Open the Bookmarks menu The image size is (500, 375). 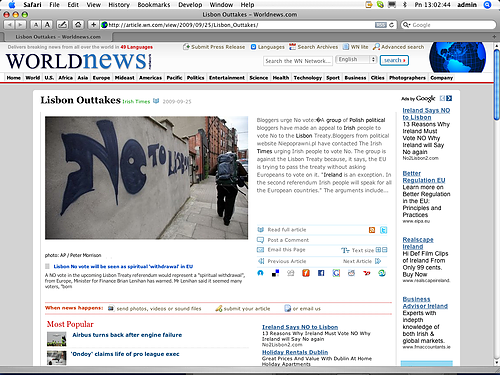[x=154, y=5]
